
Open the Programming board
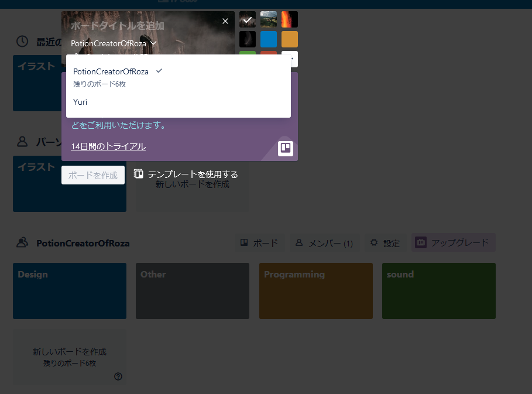(316, 291)
